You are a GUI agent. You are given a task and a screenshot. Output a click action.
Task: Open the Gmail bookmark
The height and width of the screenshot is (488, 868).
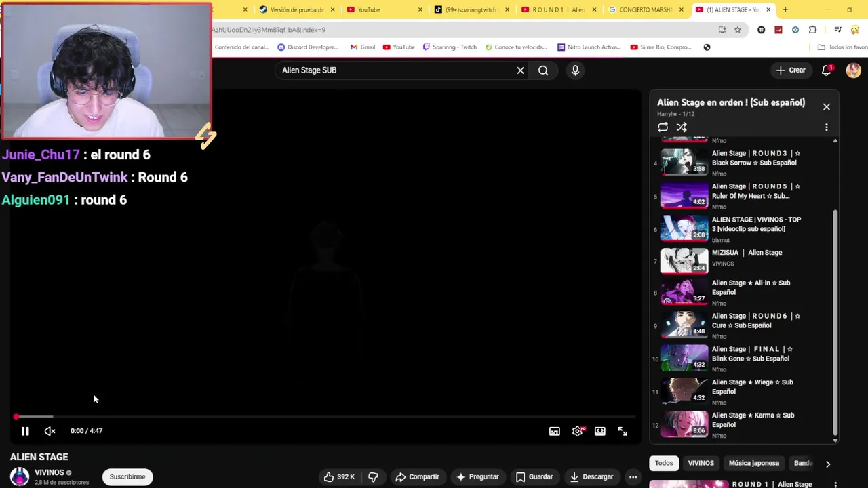pos(363,47)
